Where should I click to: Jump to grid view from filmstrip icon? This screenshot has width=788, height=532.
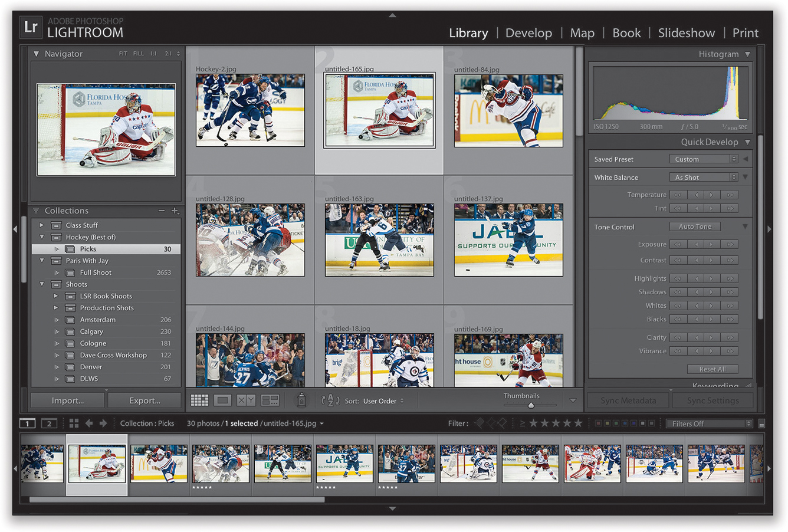click(74, 423)
